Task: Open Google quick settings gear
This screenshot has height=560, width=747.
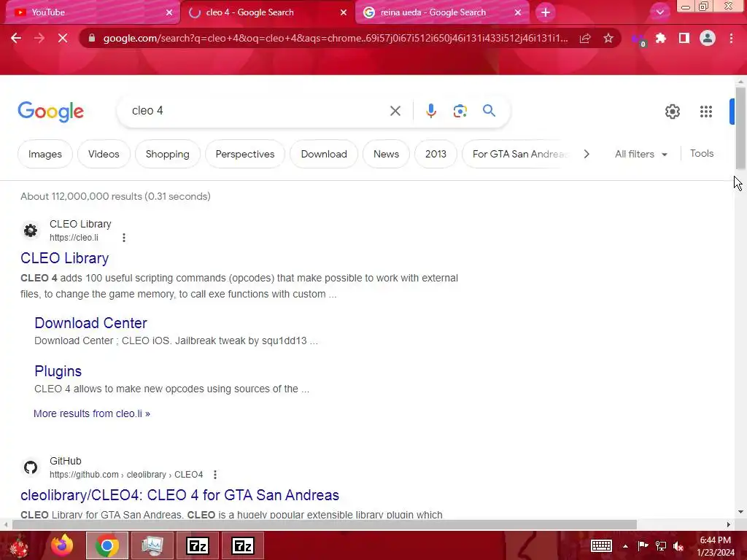Action: coord(672,112)
